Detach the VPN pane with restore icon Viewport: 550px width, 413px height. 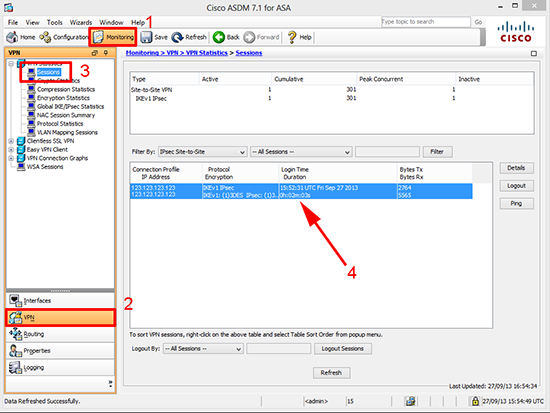pyautogui.click(x=94, y=53)
